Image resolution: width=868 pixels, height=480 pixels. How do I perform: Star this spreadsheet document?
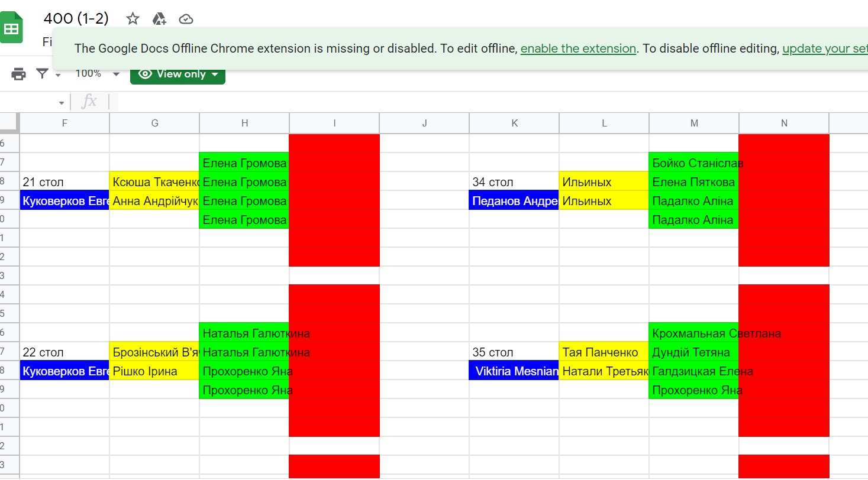pos(133,19)
